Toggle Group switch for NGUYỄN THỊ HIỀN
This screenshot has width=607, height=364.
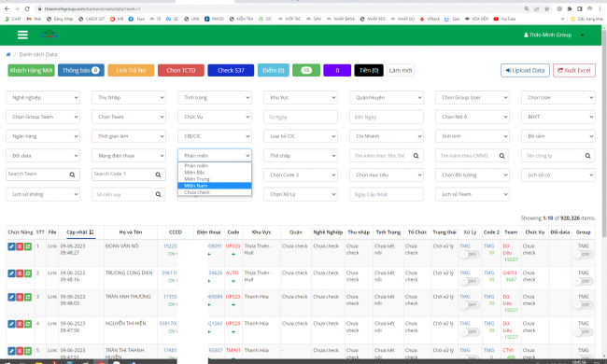coord(583,332)
